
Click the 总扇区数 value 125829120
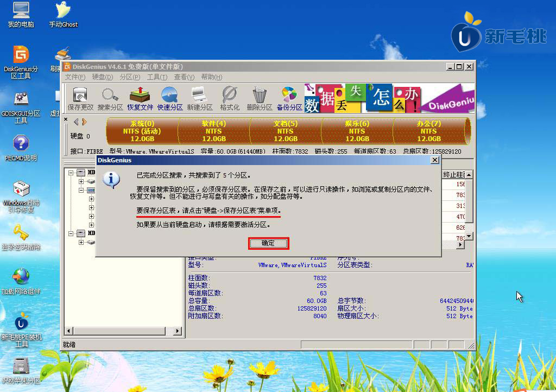(312, 308)
